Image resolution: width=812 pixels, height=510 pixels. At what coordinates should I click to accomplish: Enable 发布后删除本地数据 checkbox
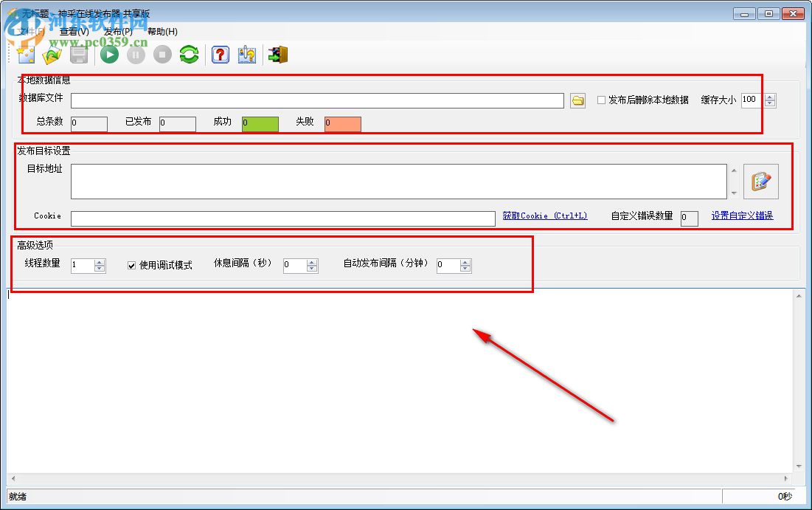coord(601,100)
